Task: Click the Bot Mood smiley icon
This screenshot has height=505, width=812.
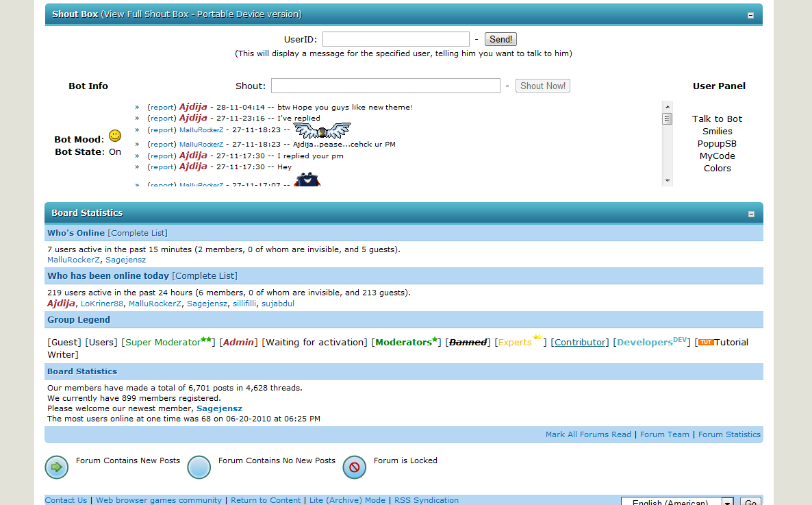Action: point(115,136)
